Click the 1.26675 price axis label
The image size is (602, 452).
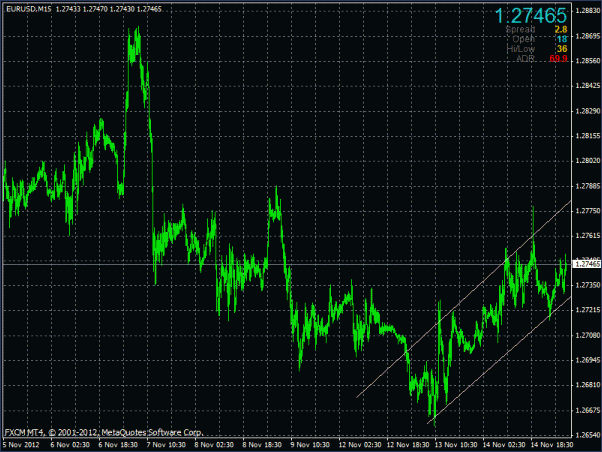pyautogui.click(x=588, y=411)
